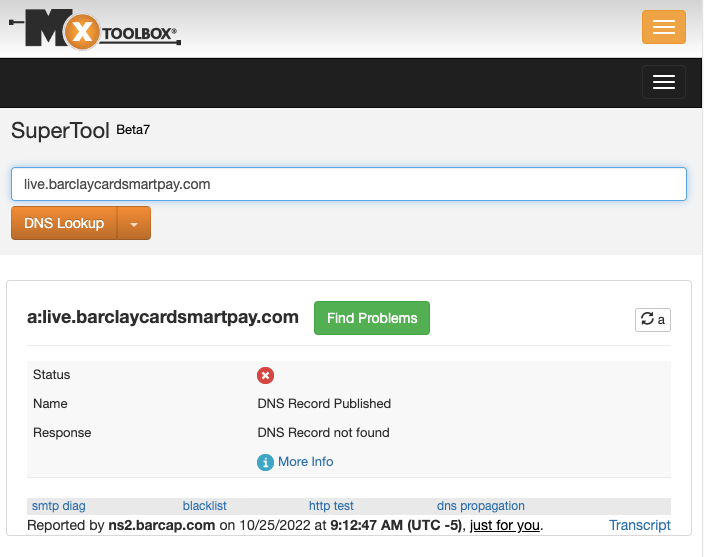Screen dimensions: 704x557
Task: Click the red error status icon
Action: point(265,375)
